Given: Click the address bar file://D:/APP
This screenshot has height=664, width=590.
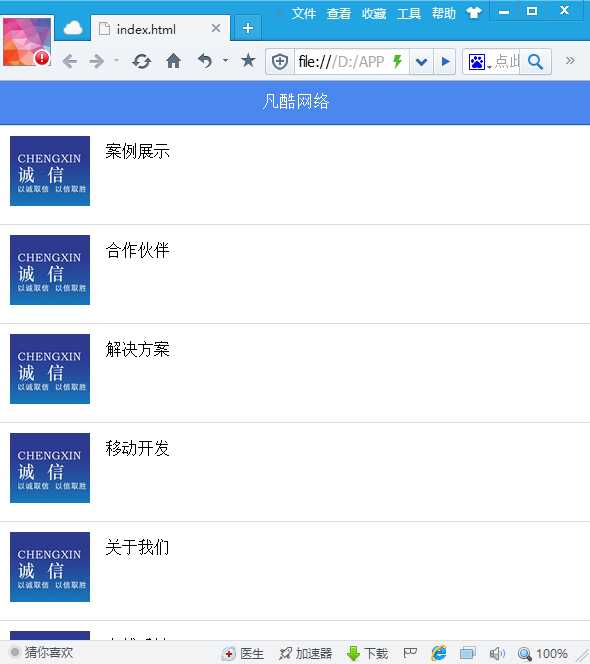Looking at the screenshot, I should [x=342, y=62].
